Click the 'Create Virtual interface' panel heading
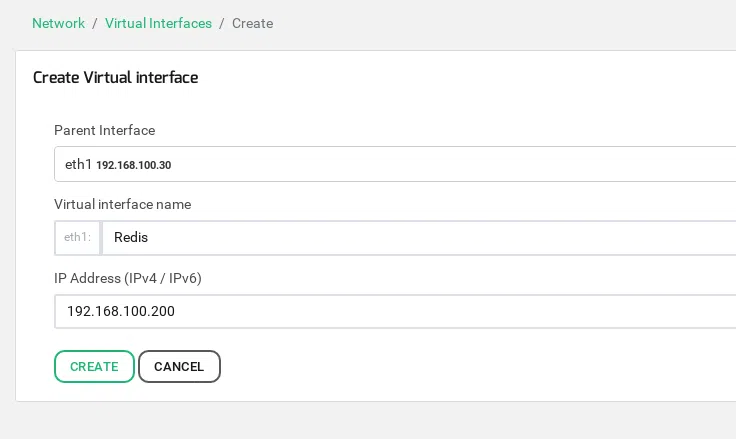The height and width of the screenshot is (439, 736). coord(115,77)
